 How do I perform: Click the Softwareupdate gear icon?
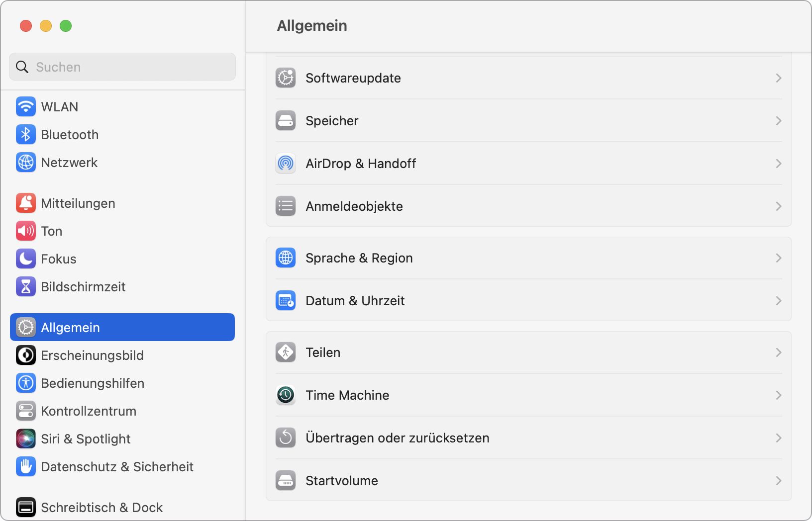point(285,78)
